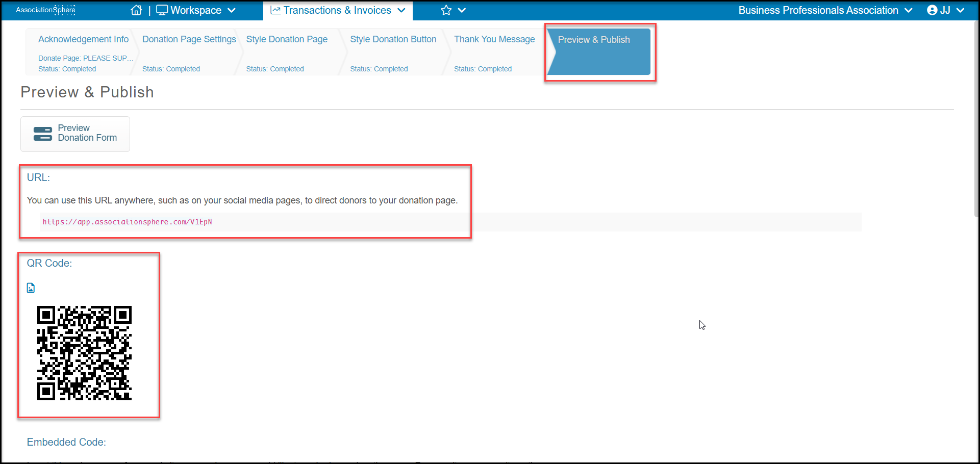The width and height of the screenshot is (980, 464).
Task: Click the Preview Donation Form icon
Action: click(x=43, y=134)
